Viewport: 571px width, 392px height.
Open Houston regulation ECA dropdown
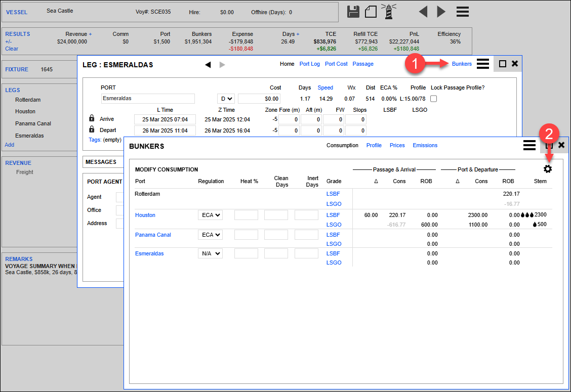click(210, 215)
